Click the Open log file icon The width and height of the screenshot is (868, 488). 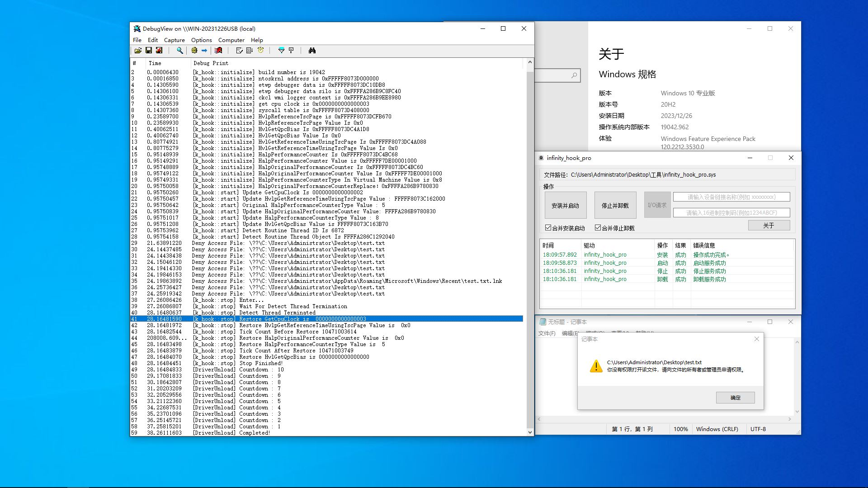(x=138, y=51)
